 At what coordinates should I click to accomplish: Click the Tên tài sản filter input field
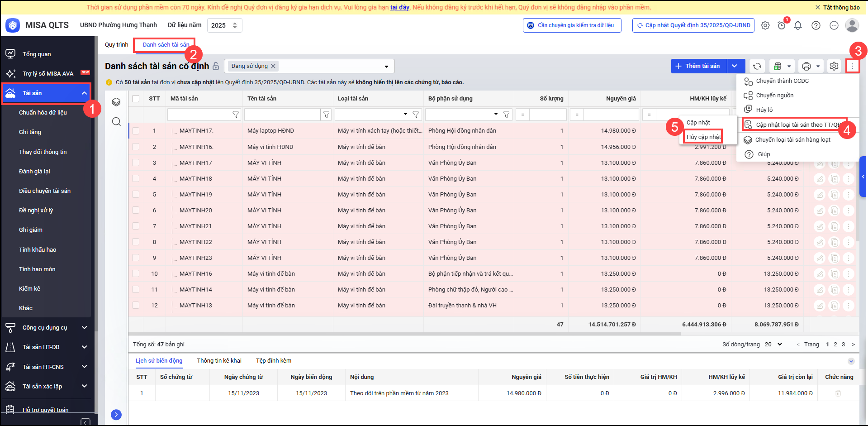pos(282,115)
